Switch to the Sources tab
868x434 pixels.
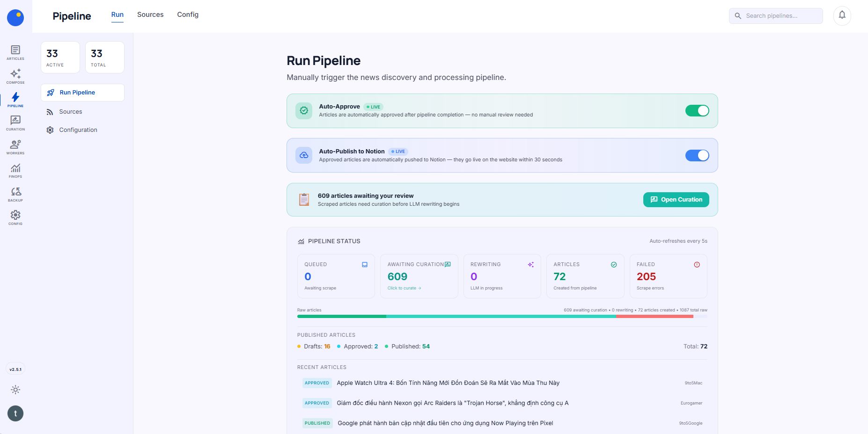coord(150,14)
